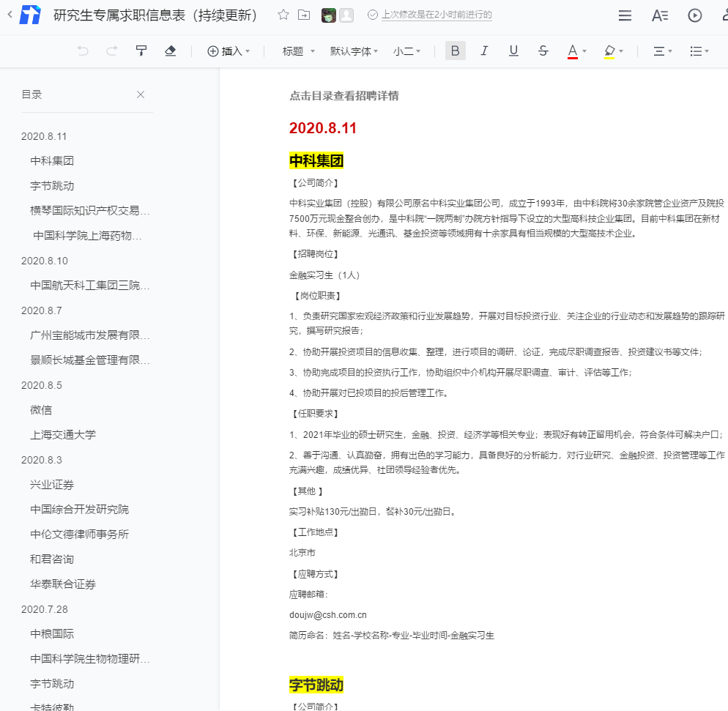Open the Tencent Docs home logo
Image resolution: width=728 pixels, height=711 pixels.
(x=30, y=15)
